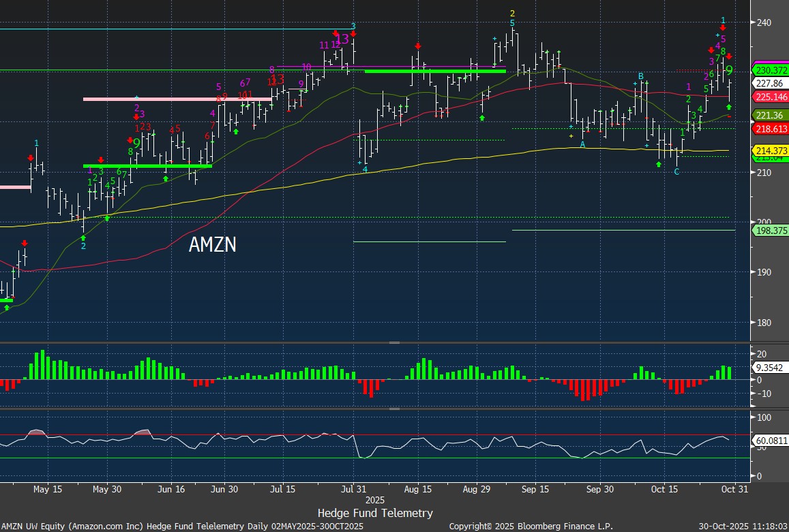Viewport: 789px width, 532px height.
Task: Click the large green 9 near Oct 31
Action: click(729, 70)
